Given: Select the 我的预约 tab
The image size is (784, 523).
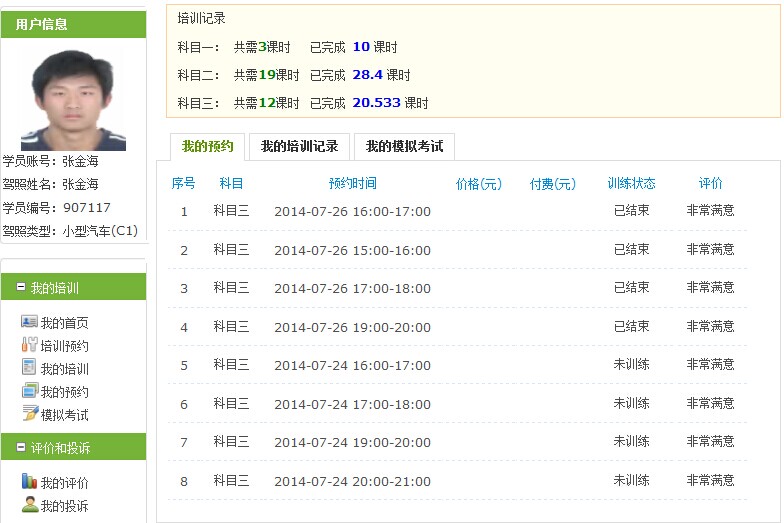Looking at the screenshot, I should (207, 147).
